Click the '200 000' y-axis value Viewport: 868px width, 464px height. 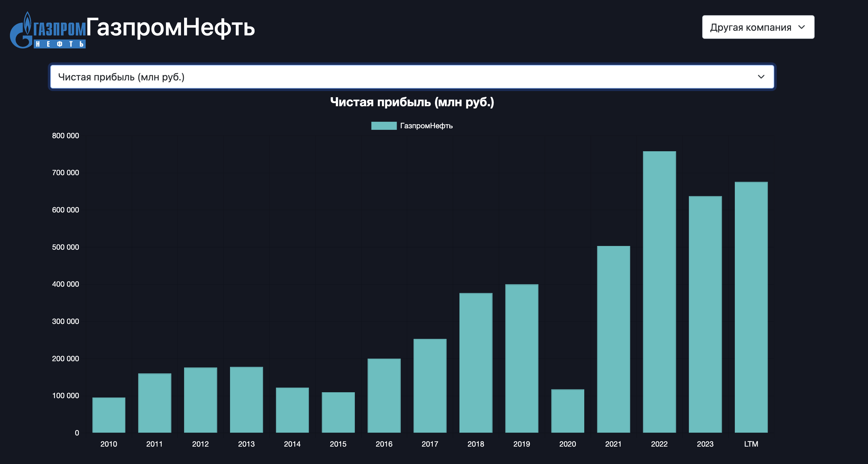(x=66, y=358)
